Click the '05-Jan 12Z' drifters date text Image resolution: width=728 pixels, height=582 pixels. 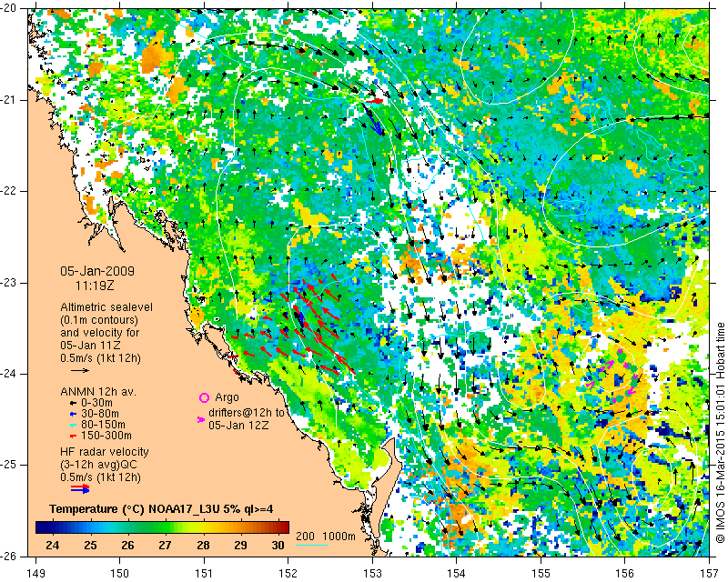(238, 425)
